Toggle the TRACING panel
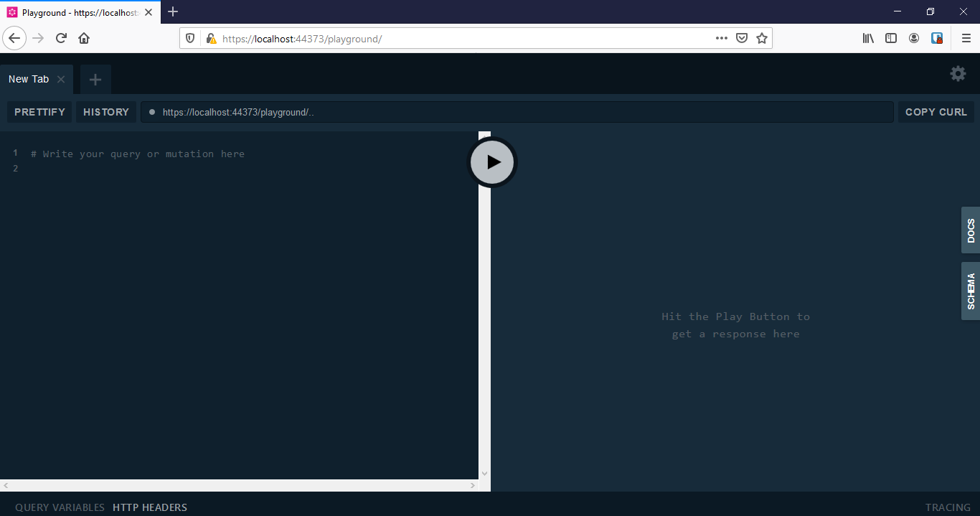This screenshot has height=516, width=980. 948,507
